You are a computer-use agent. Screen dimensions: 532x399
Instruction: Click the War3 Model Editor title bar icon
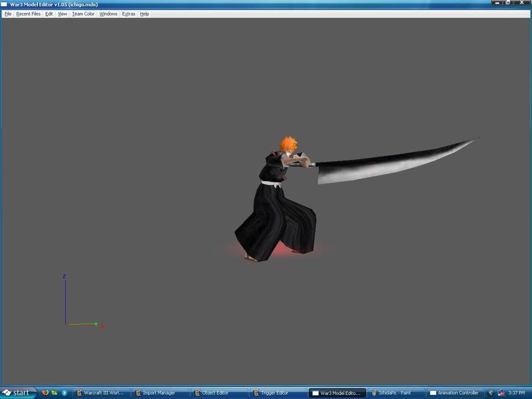[x=4, y=4]
